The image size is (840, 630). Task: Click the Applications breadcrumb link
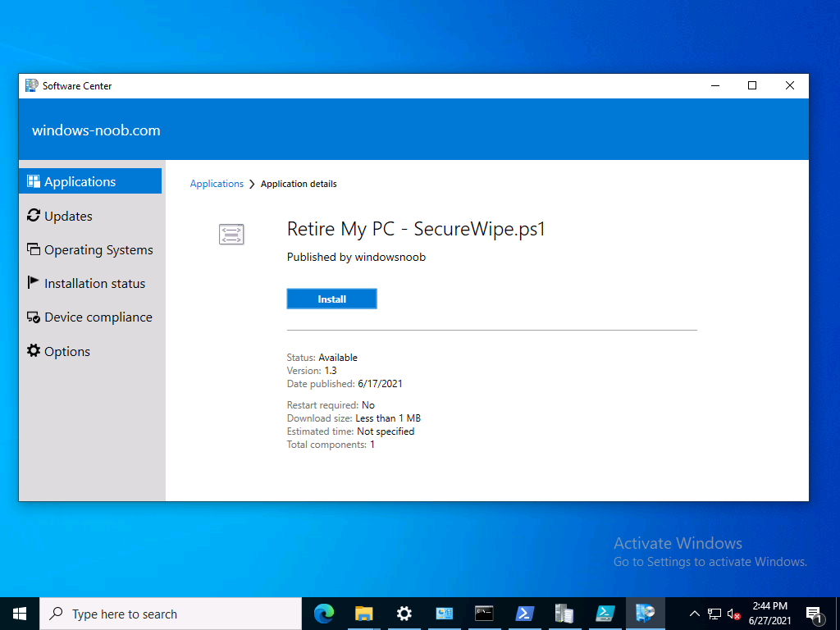pos(217,184)
